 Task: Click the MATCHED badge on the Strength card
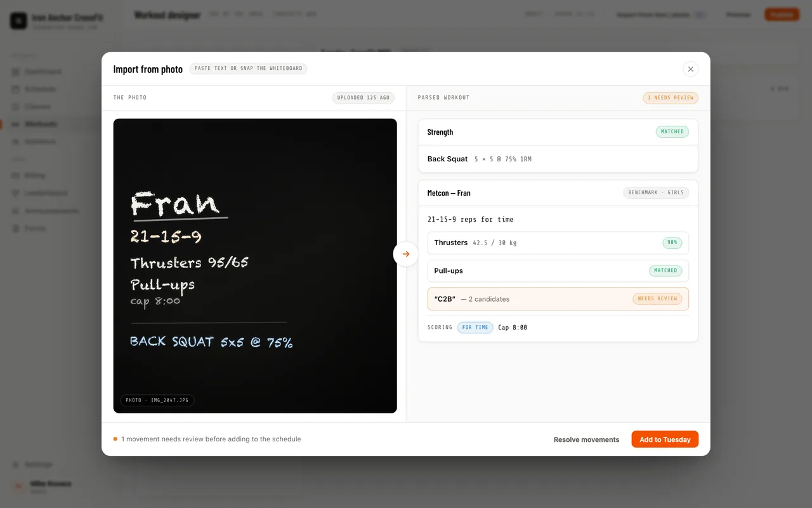(672, 132)
